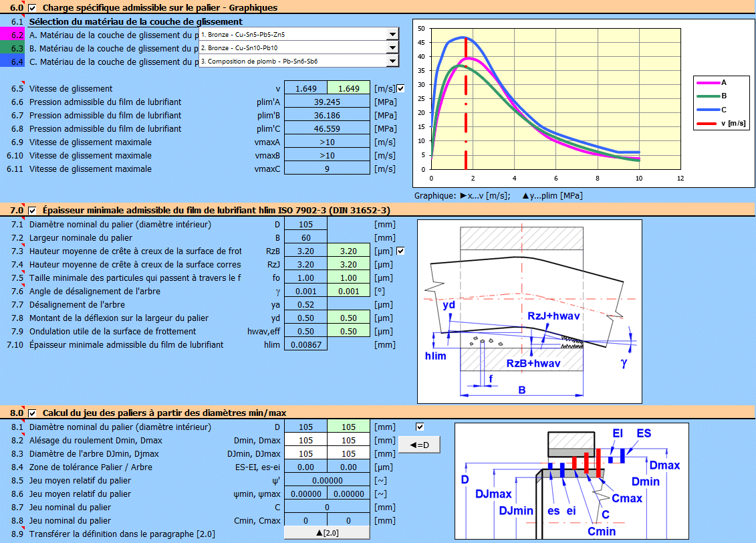Toggle the section 8.0 Calcul du jeu checkbox
756x543 pixels.
click(33, 413)
